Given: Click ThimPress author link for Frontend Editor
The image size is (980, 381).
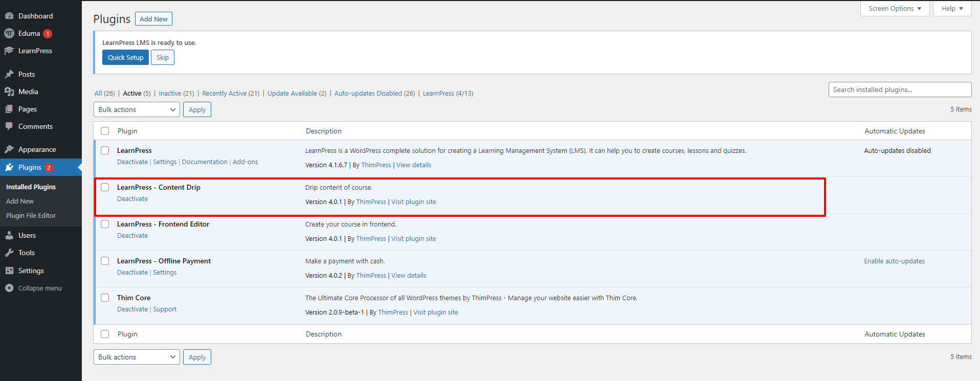Looking at the screenshot, I should 371,239.
